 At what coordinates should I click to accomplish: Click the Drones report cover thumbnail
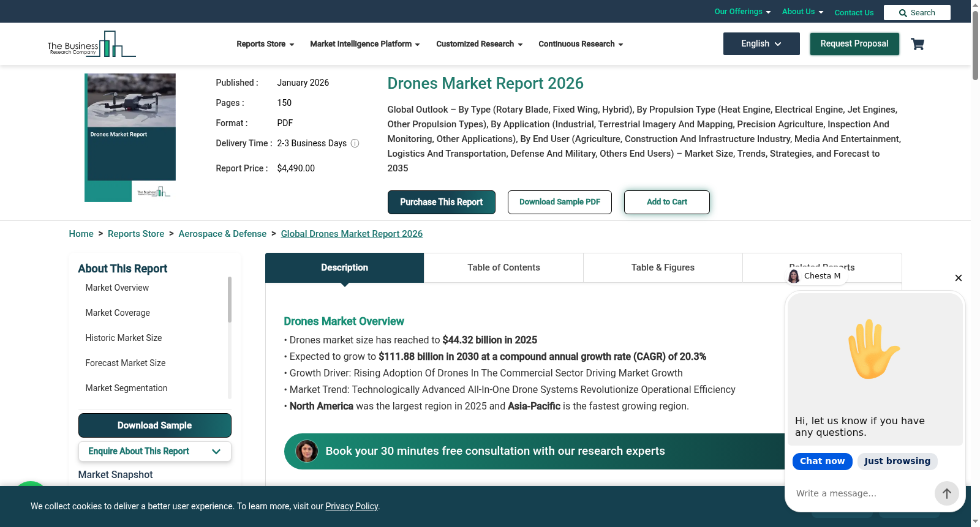click(x=131, y=138)
